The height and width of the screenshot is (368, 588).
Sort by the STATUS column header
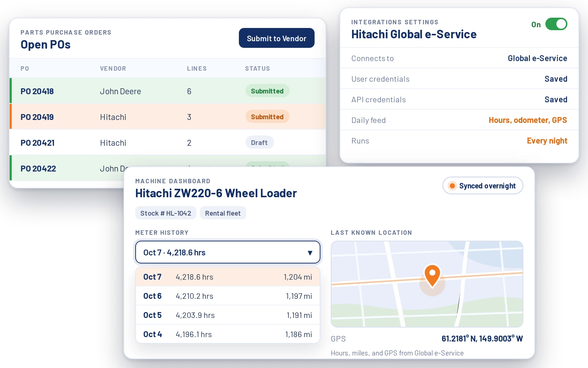(x=257, y=68)
